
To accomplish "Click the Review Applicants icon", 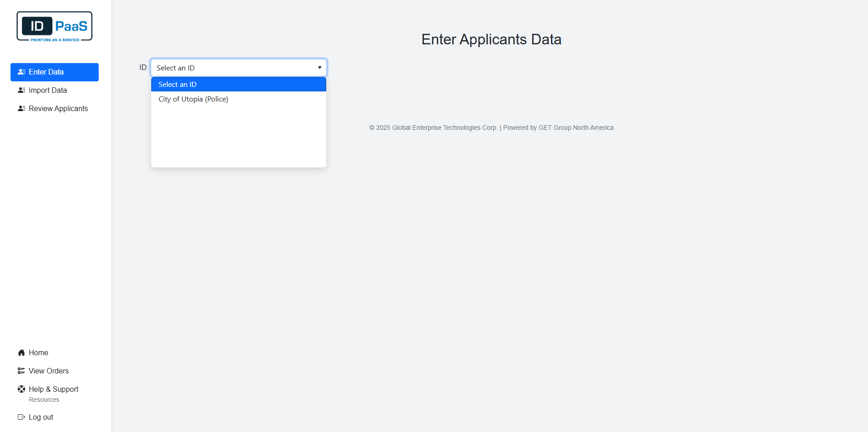I will (21, 108).
